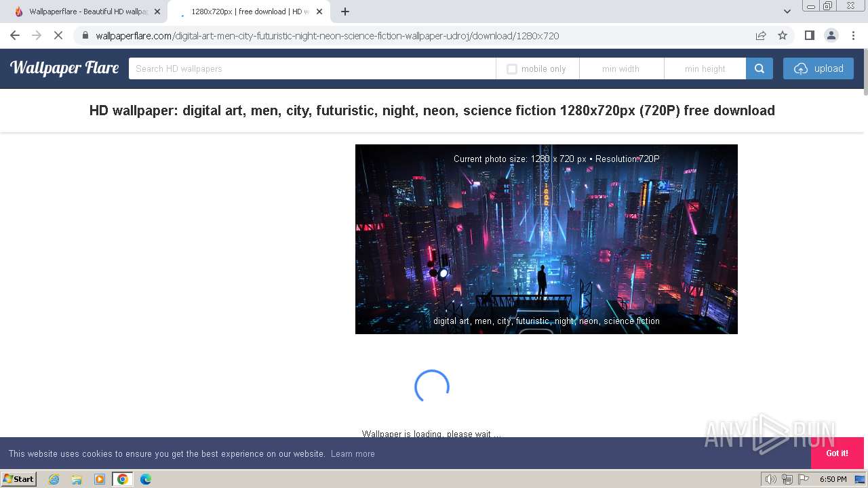Click the cyberpunk city wallpaper preview
The height and width of the screenshot is (488, 868).
click(547, 239)
